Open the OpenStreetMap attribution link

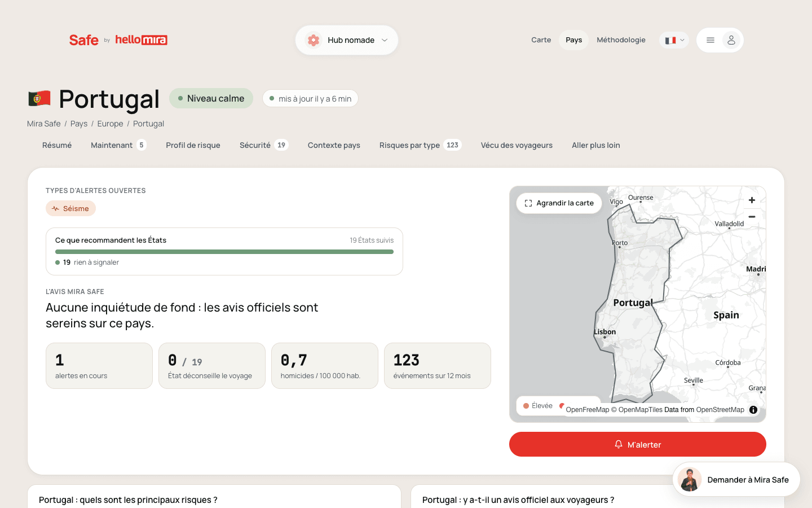[x=720, y=410]
